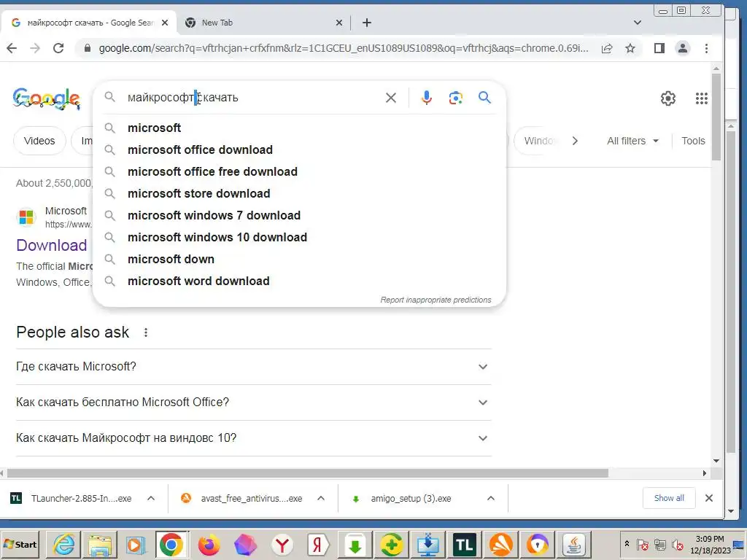Expand 'Как скачать бесплатно Microsoft Office?'

pyautogui.click(x=253, y=402)
